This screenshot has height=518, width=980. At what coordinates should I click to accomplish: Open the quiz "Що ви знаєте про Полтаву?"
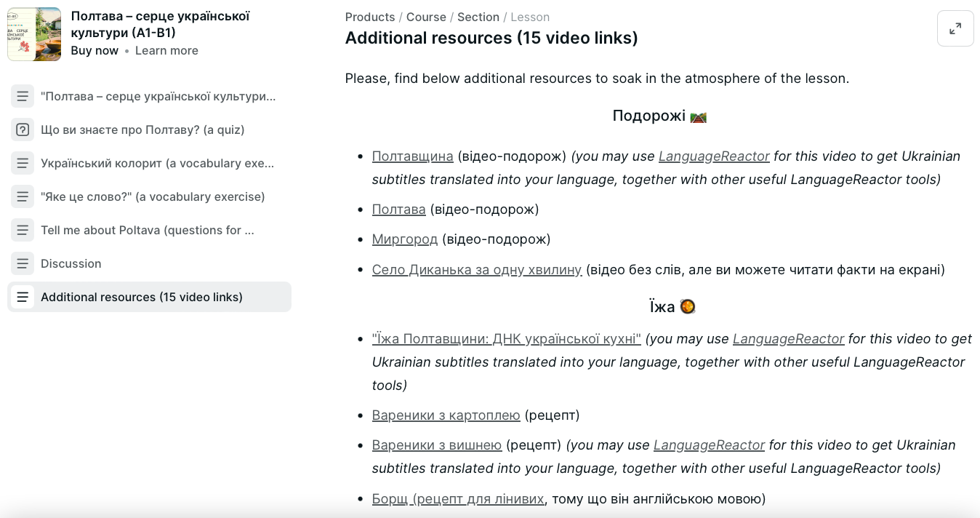[x=142, y=129]
